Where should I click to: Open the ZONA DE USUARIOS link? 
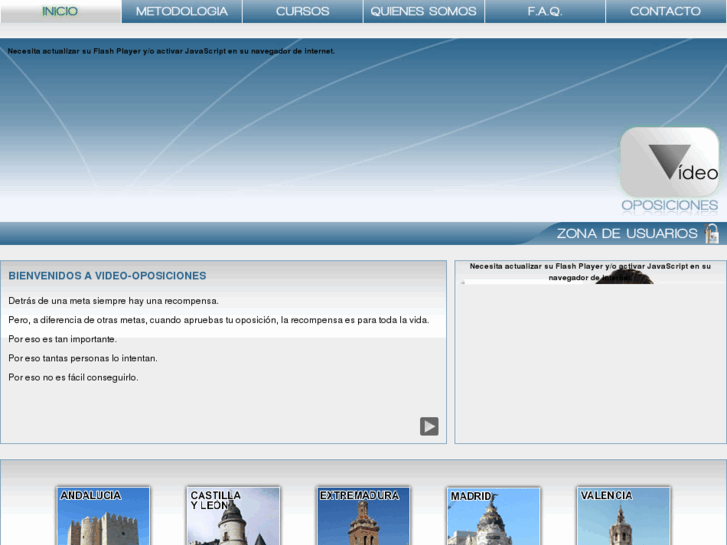pyautogui.click(x=627, y=233)
